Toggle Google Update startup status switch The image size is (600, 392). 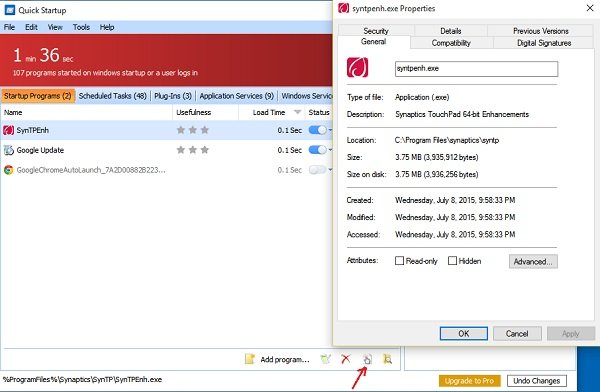[x=318, y=150]
